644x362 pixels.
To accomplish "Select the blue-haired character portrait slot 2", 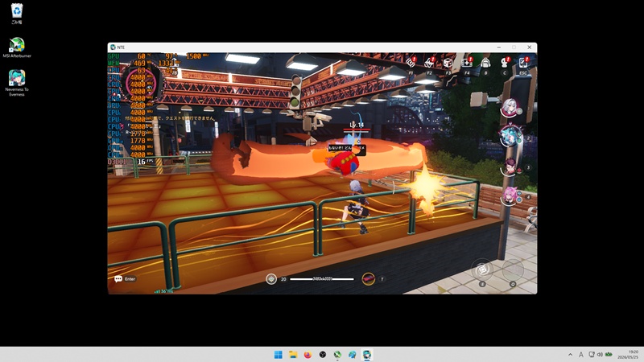I will (510, 136).
